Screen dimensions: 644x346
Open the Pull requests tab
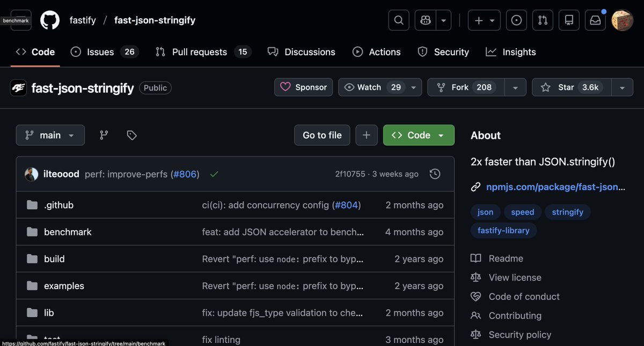click(203, 52)
